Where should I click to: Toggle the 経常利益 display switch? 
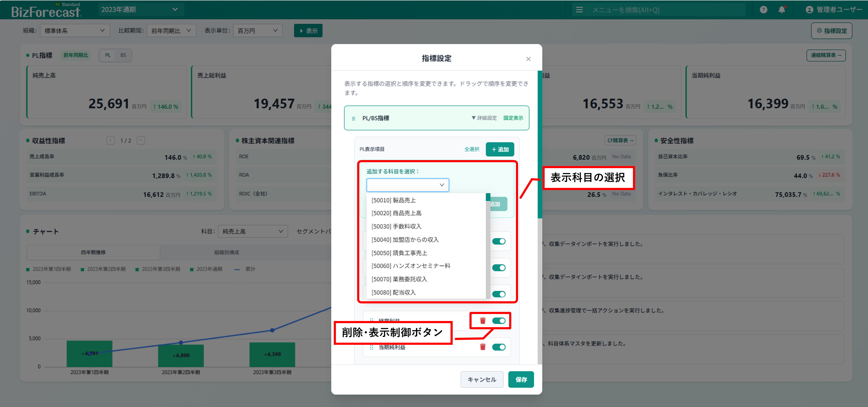[x=499, y=321]
